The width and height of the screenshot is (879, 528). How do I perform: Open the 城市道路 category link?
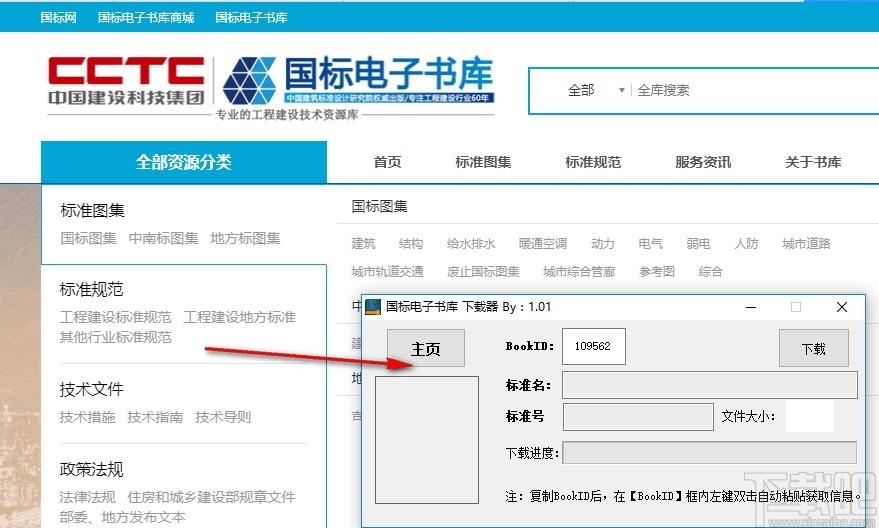[806, 244]
